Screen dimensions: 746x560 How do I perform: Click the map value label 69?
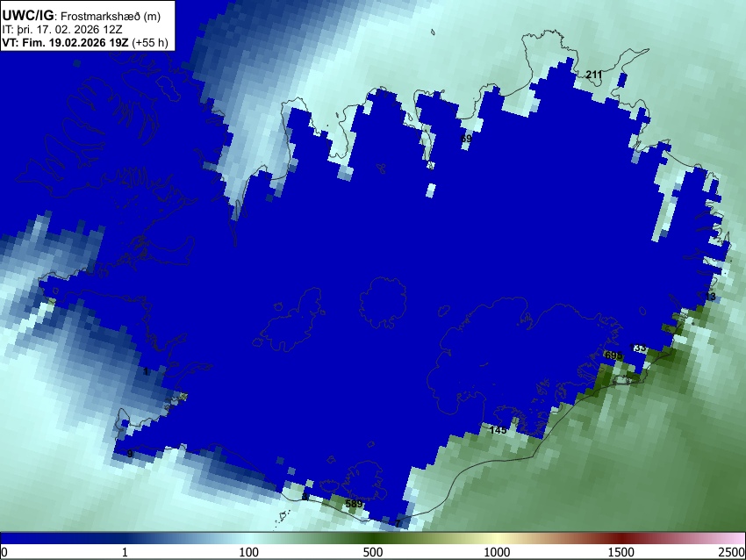pyautogui.click(x=466, y=139)
